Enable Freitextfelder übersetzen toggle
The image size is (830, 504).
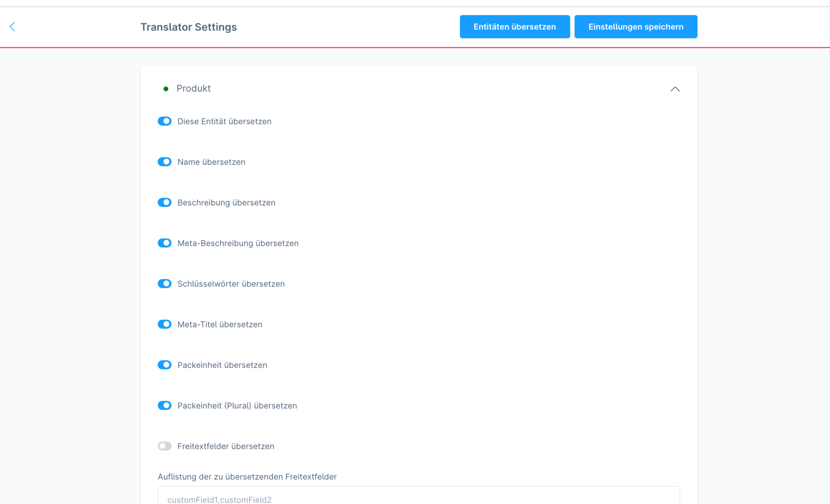pyautogui.click(x=165, y=446)
